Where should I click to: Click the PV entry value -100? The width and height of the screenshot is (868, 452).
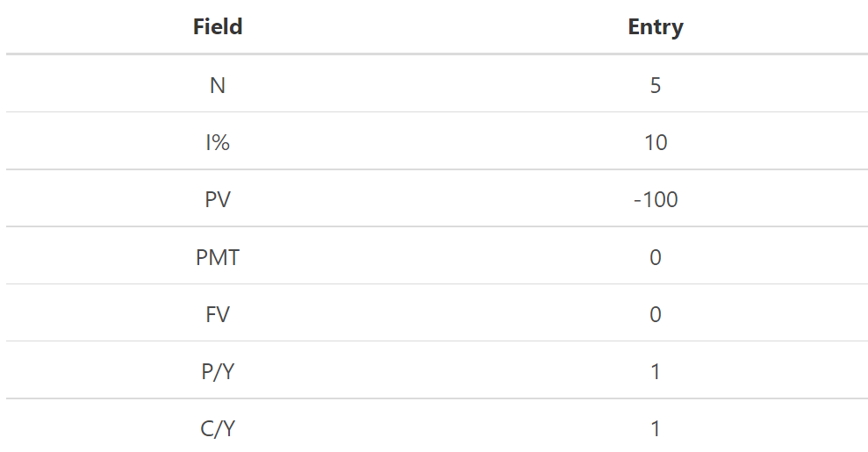coord(656,199)
